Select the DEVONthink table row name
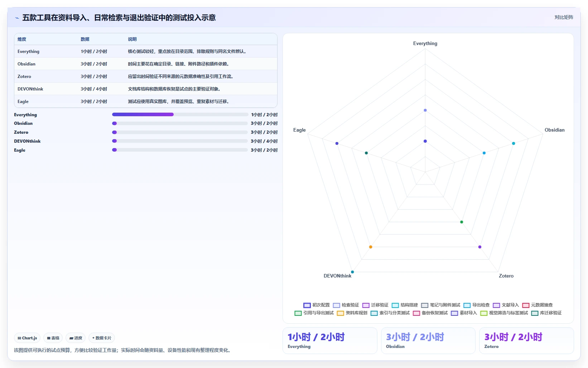The height and width of the screenshot is (368, 588). click(30, 89)
